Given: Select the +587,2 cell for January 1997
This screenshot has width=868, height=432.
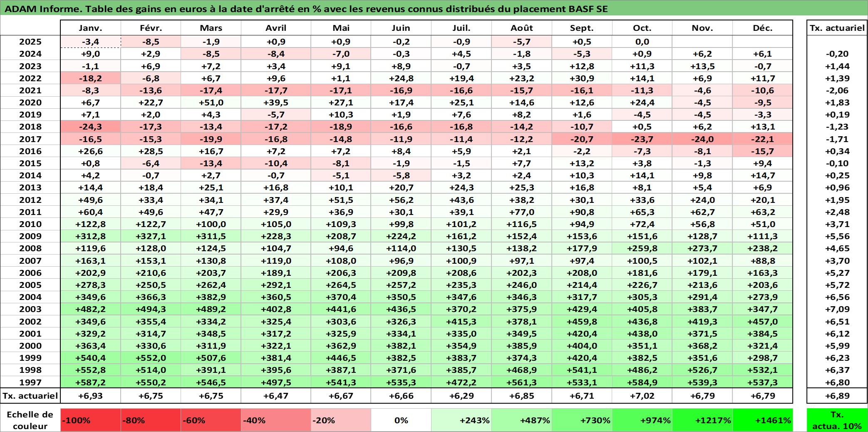Looking at the screenshot, I should click(91, 382).
